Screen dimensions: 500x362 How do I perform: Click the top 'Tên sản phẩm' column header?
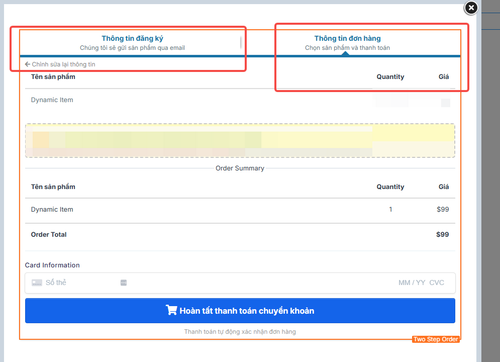point(53,77)
